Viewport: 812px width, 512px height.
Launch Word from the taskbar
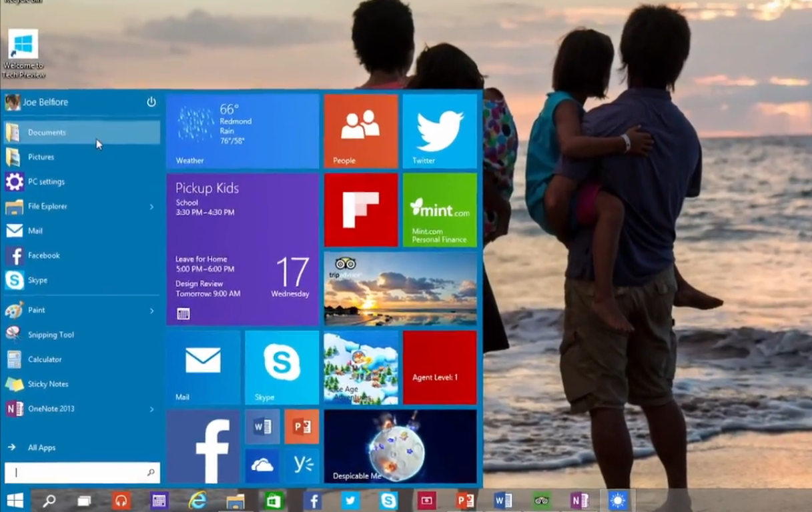pyautogui.click(x=503, y=500)
